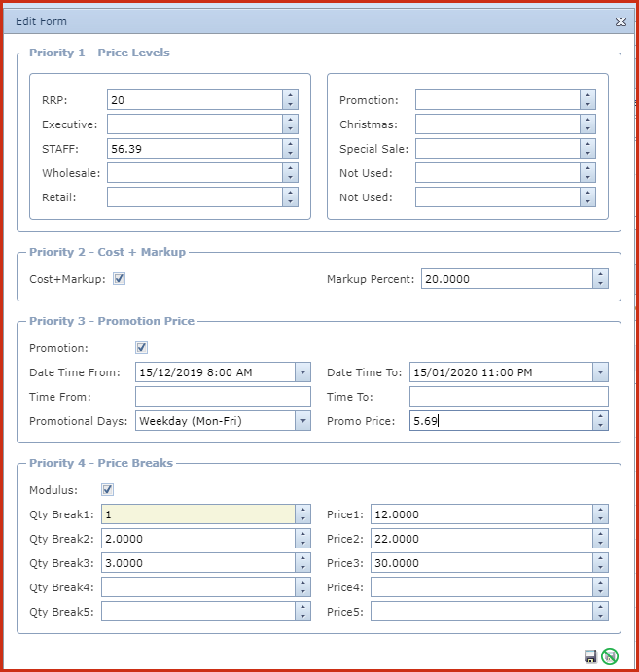Click the first Not Used price field
This screenshot has height=672, width=639.
(498, 173)
